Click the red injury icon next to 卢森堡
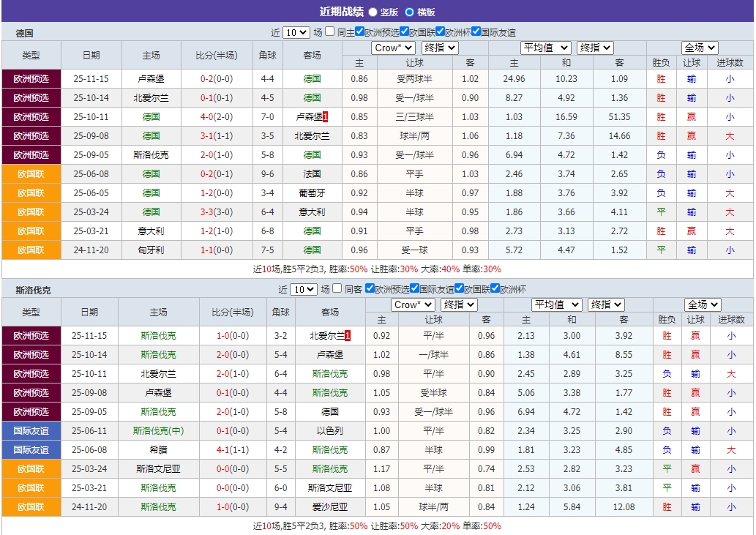 coord(326,116)
